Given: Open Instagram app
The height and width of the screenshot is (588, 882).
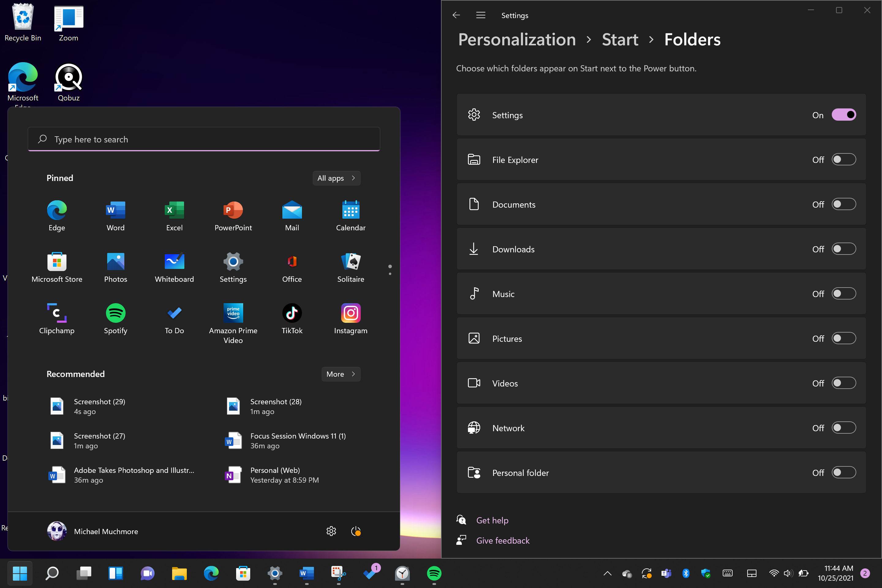Looking at the screenshot, I should 350,313.
